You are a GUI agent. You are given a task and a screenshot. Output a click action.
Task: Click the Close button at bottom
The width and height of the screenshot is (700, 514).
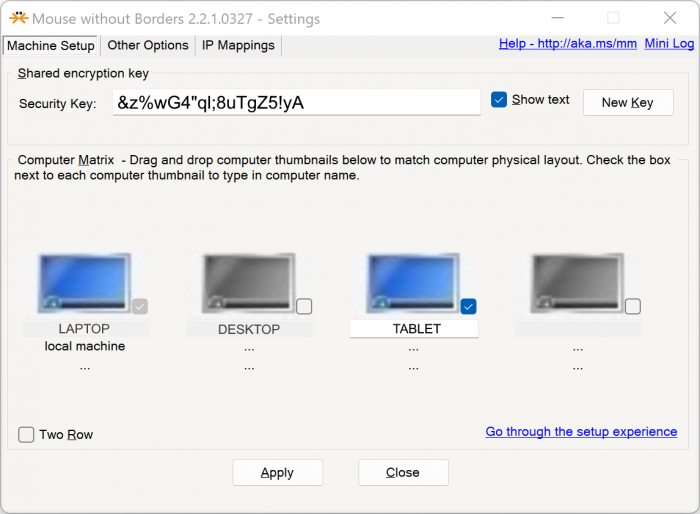pos(403,472)
